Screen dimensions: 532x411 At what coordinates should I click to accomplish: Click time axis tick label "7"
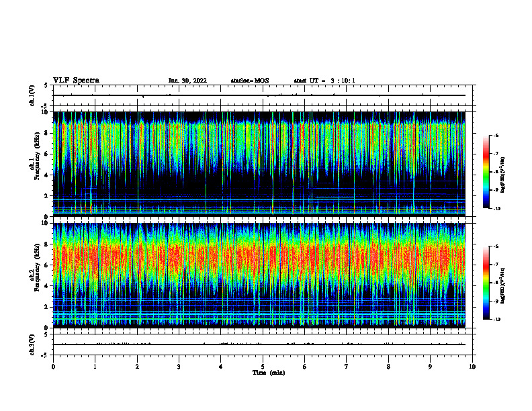click(x=347, y=367)
